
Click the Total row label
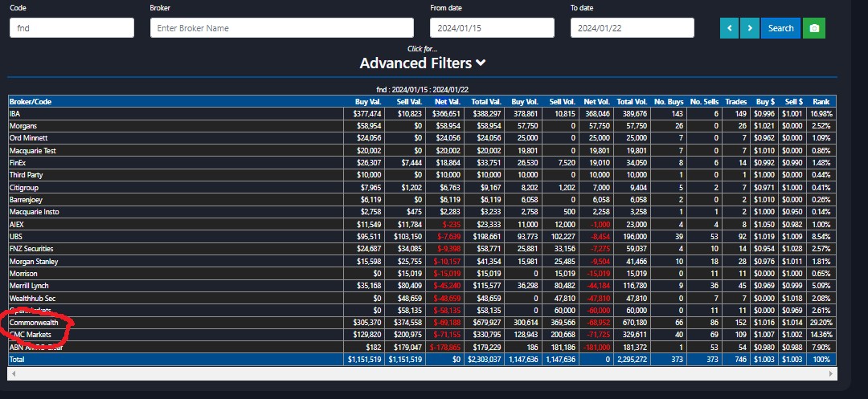click(x=17, y=359)
